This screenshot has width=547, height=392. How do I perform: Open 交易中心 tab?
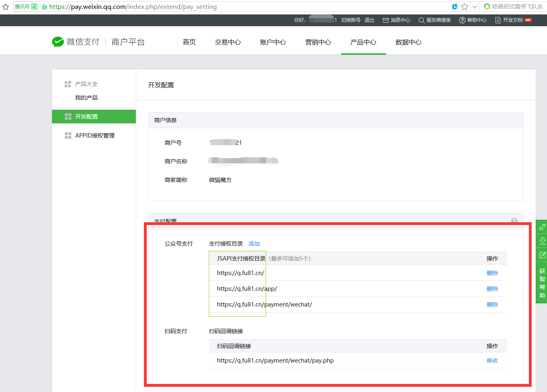tap(228, 42)
